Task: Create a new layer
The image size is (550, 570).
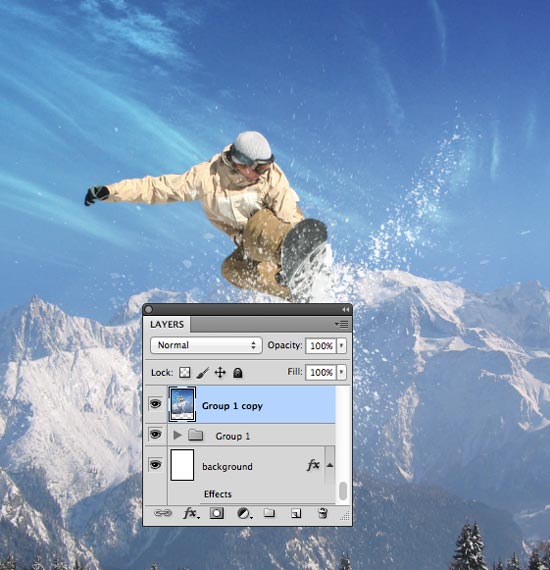Action: (x=296, y=513)
